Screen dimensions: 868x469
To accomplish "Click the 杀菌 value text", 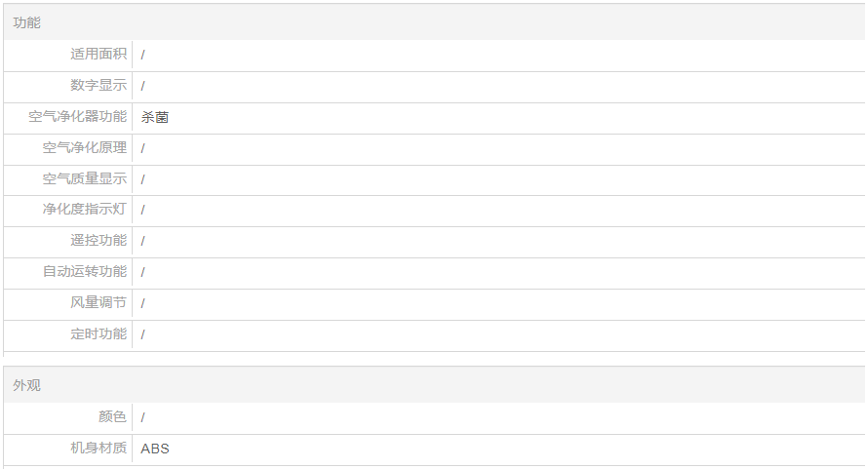I will coord(154,117).
